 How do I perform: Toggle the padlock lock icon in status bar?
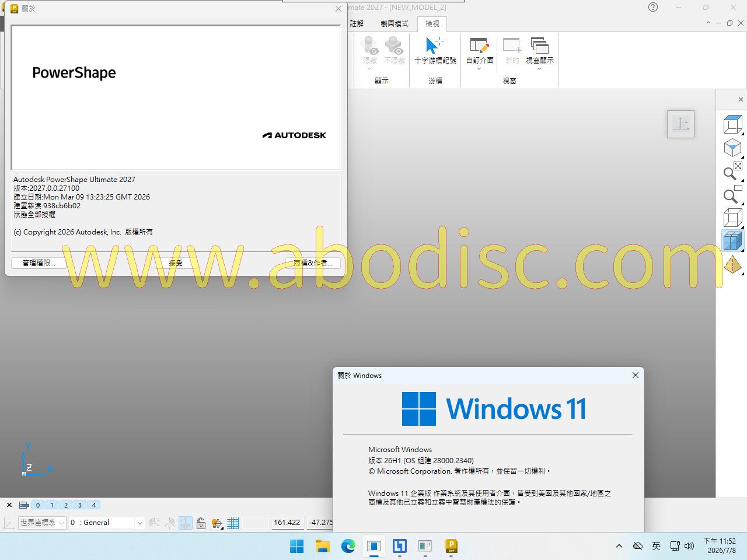pyautogui.click(x=201, y=523)
